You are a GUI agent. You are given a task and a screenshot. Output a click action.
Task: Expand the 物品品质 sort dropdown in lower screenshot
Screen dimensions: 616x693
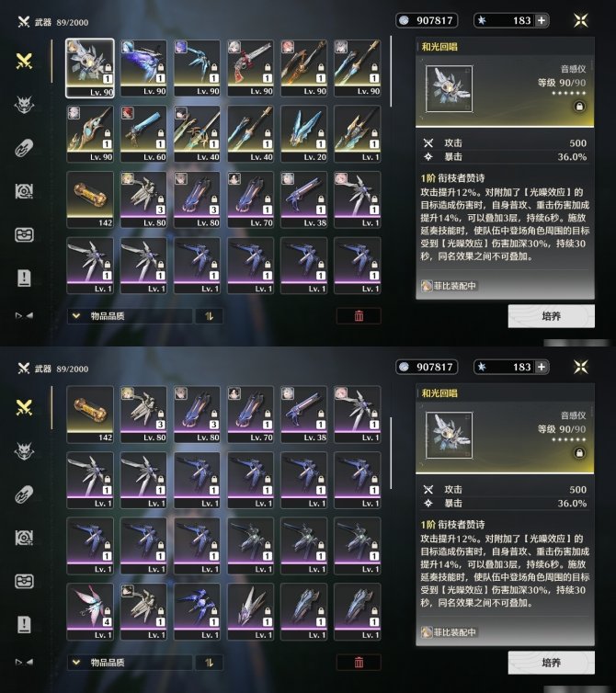click(130, 663)
